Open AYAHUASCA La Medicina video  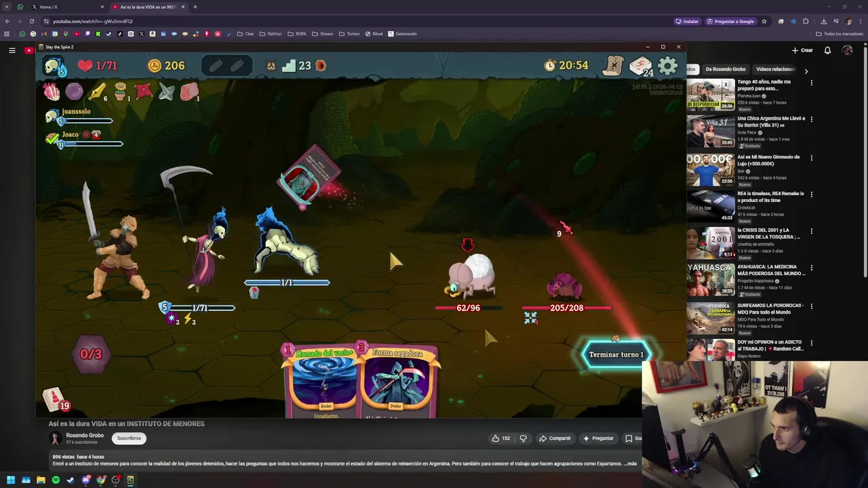coord(710,280)
